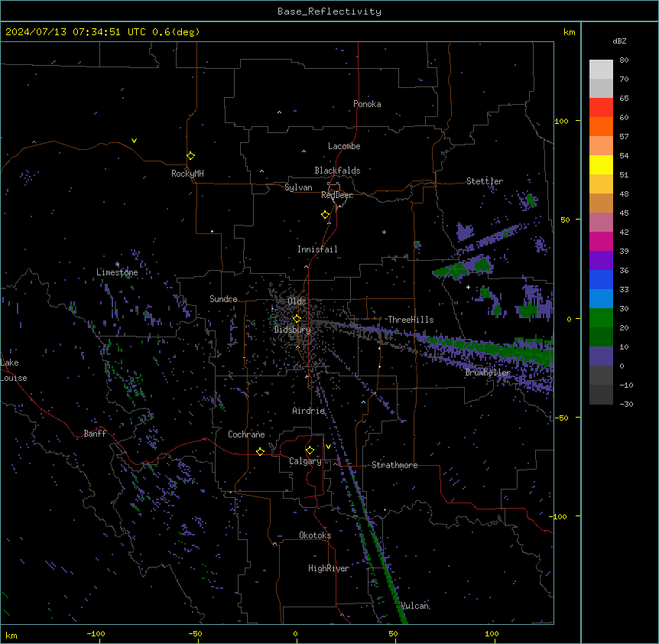The image size is (659, 644).
Task: Select the Okotoks label
Action: tap(315, 535)
